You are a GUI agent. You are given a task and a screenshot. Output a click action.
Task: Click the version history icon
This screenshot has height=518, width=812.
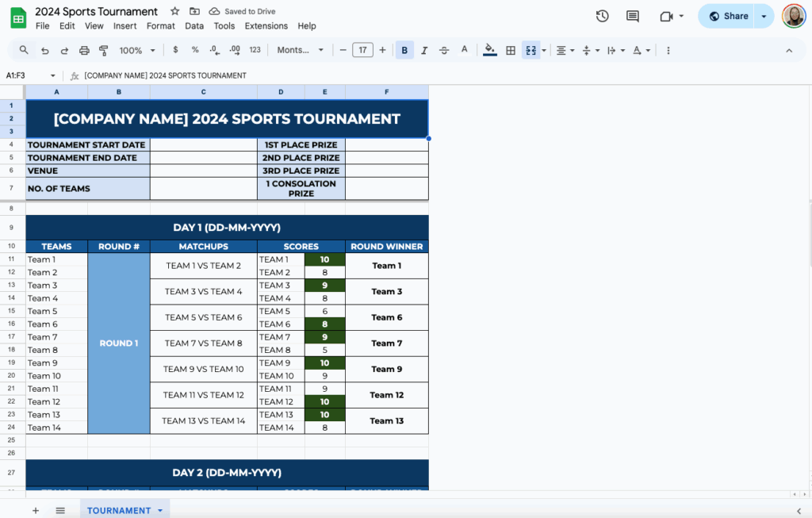click(602, 15)
